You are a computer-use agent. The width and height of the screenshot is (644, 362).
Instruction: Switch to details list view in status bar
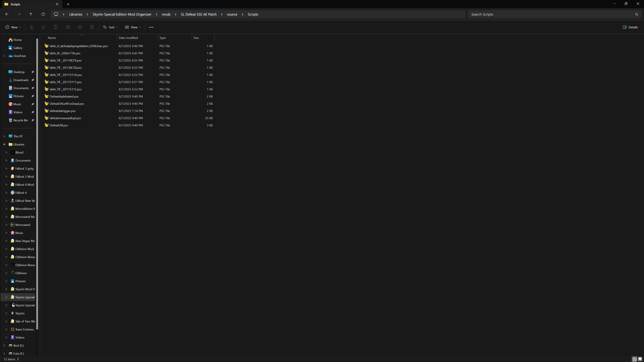coord(634,359)
